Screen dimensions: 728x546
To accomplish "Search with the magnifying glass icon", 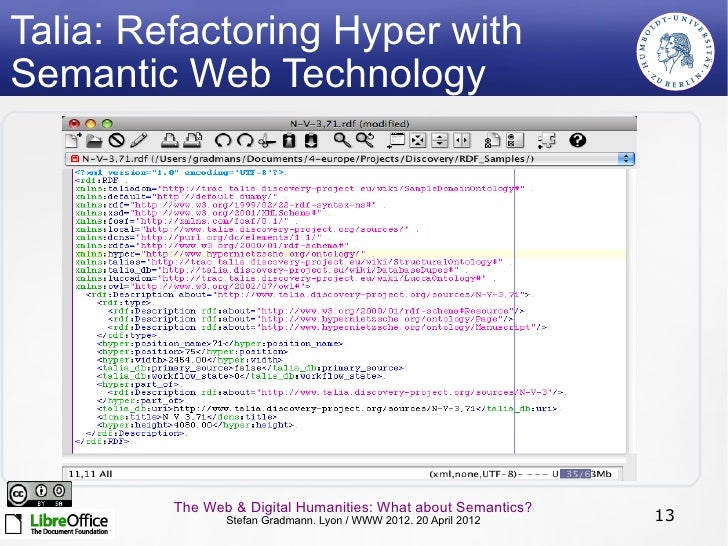I will point(342,140).
